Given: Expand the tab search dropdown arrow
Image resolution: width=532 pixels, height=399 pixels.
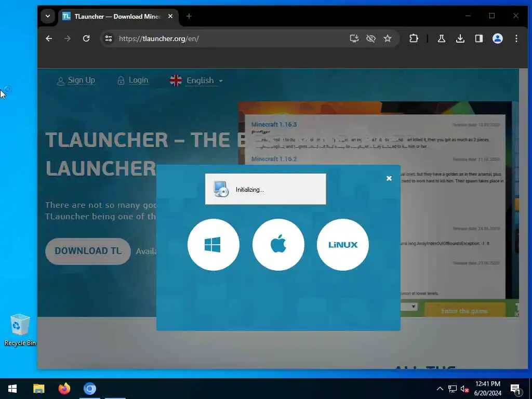Looking at the screenshot, I should coord(48,16).
